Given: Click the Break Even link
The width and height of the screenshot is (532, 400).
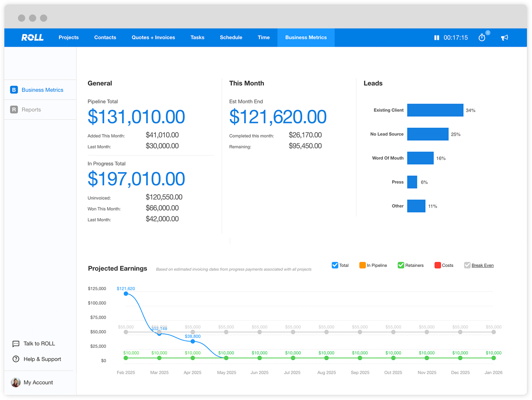Looking at the screenshot, I should point(482,265).
